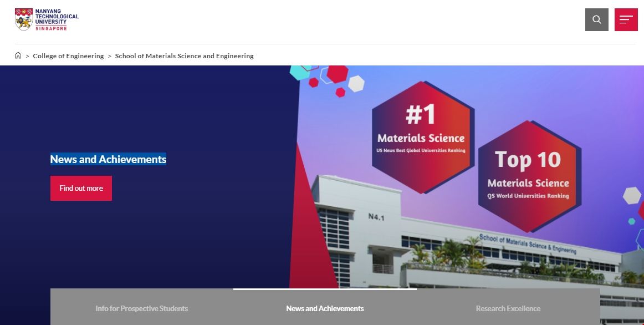Select the magnifying glass in the gray box
The height and width of the screenshot is (325, 644).
coord(597,19)
